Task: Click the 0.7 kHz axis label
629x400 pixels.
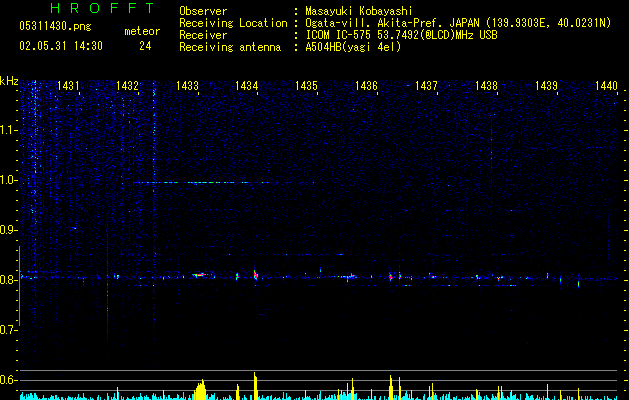Action: pos(8,330)
